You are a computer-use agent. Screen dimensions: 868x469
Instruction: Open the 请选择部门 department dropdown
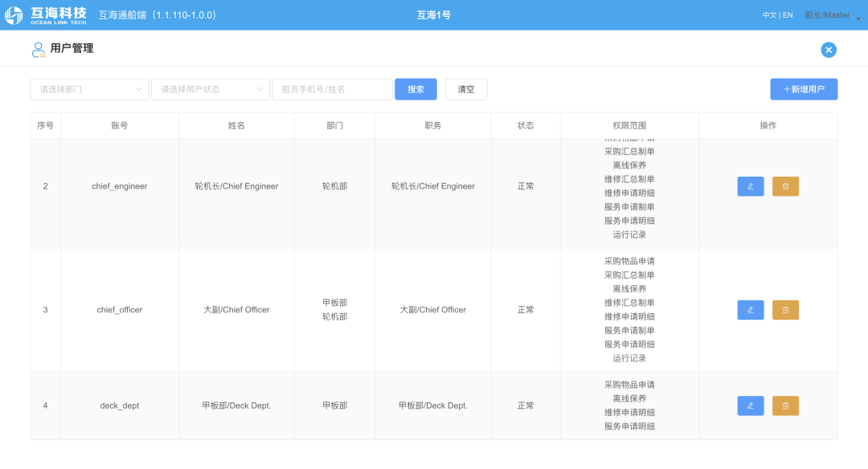point(90,89)
